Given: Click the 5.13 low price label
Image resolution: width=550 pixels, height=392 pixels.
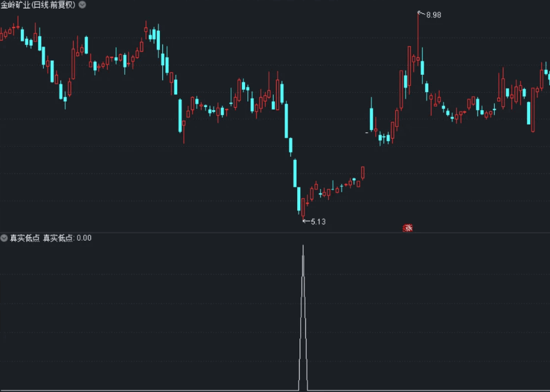Looking at the screenshot, I should [318, 222].
